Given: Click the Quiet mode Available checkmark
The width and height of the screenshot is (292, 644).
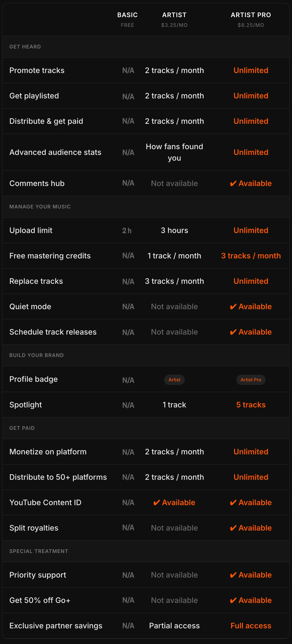Looking at the screenshot, I should (251, 306).
